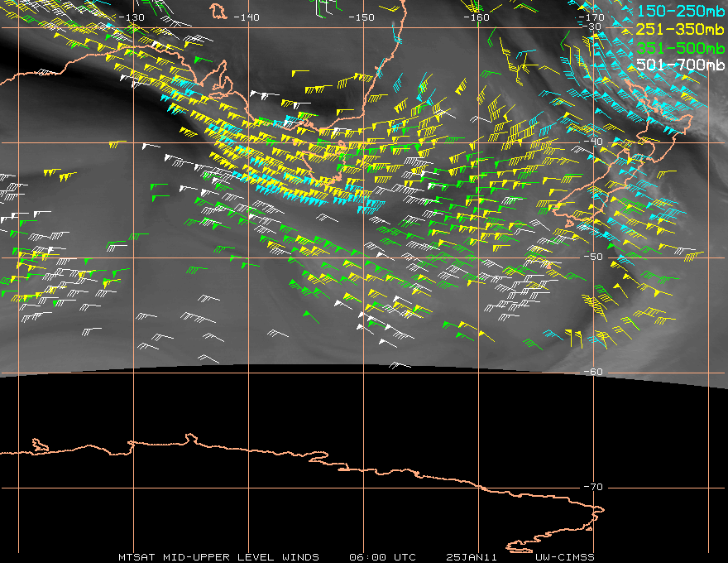Click the -70 latitude label
The image size is (728, 563).
click(592, 487)
